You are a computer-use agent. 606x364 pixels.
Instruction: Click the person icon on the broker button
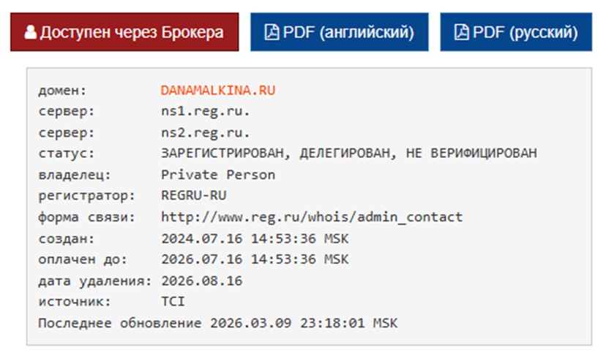tap(30, 33)
